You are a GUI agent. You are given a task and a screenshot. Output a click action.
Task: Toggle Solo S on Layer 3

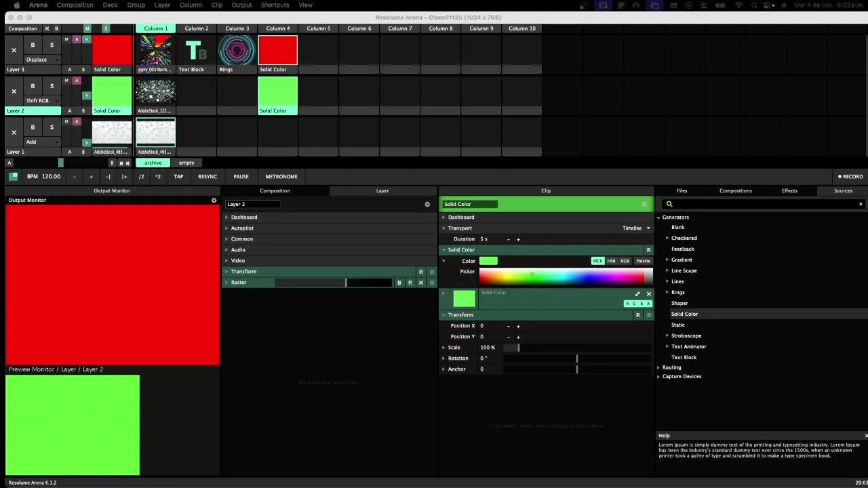click(x=52, y=45)
